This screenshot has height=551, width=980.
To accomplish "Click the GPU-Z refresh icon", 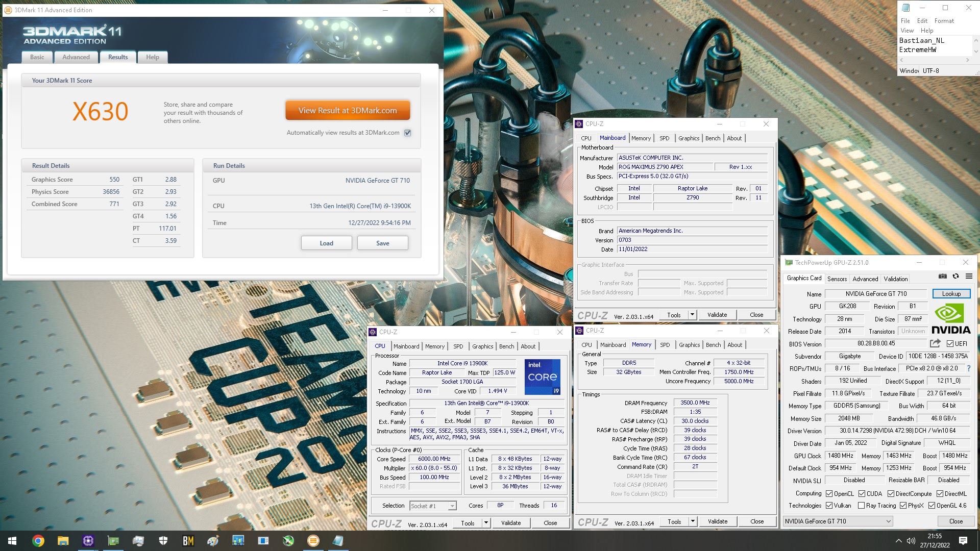I will pyautogui.click(x=955, y=276).
